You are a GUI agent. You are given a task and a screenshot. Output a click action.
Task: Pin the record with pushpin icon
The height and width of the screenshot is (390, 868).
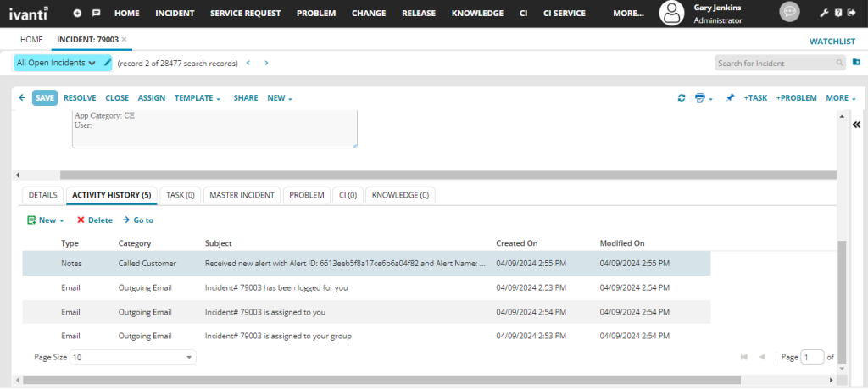click(730, 98)
